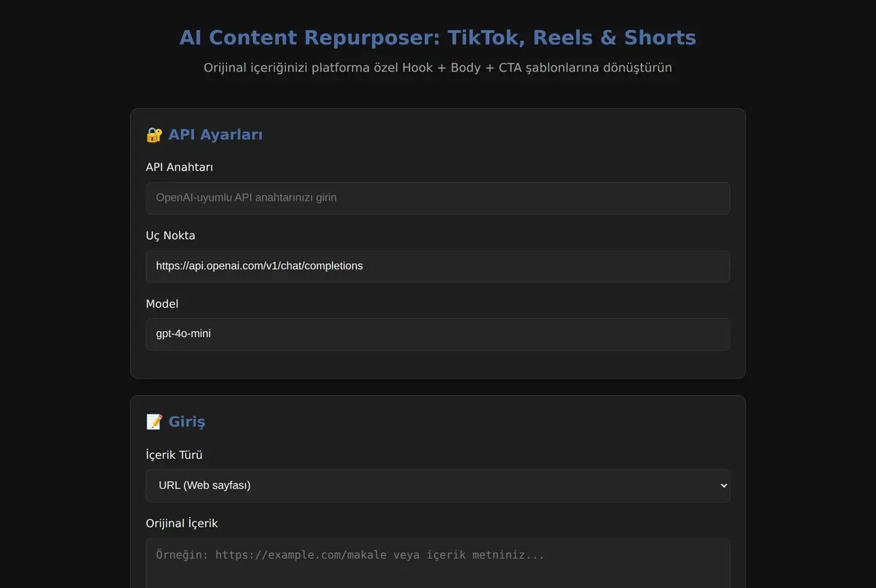Click the Uç Nokta label
The image size is (876, 588).
click(170, 236)
